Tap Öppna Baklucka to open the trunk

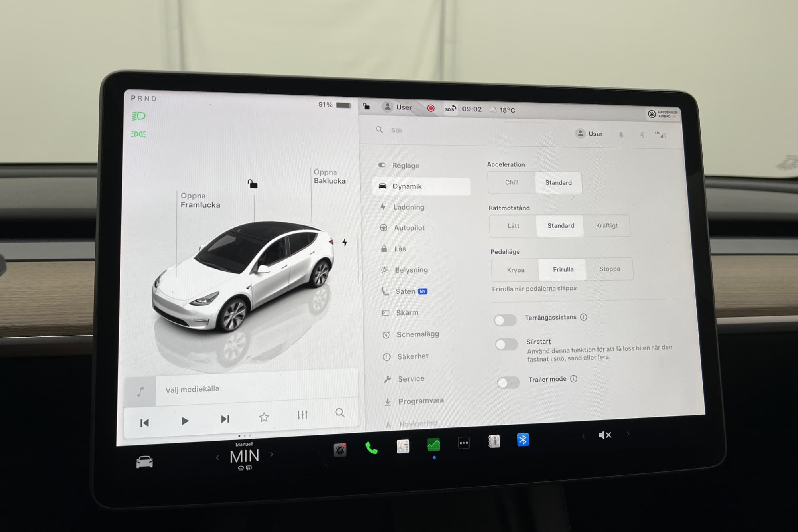330,176
